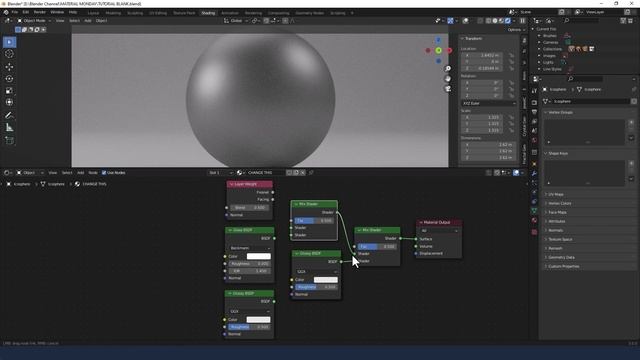Switch to rendered viewport shading
Viewport: 640px width, 360px height.
tap(508, 20)
